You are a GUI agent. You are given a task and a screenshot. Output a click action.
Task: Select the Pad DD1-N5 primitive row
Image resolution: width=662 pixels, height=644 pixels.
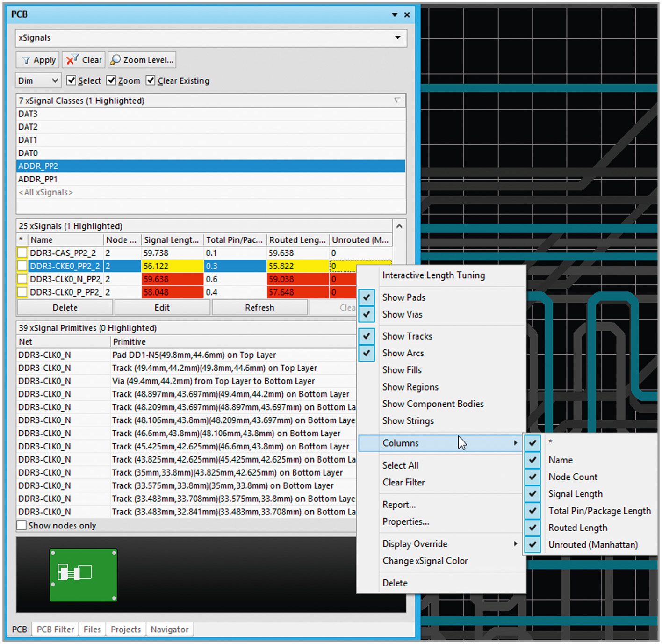coord(187,355)
